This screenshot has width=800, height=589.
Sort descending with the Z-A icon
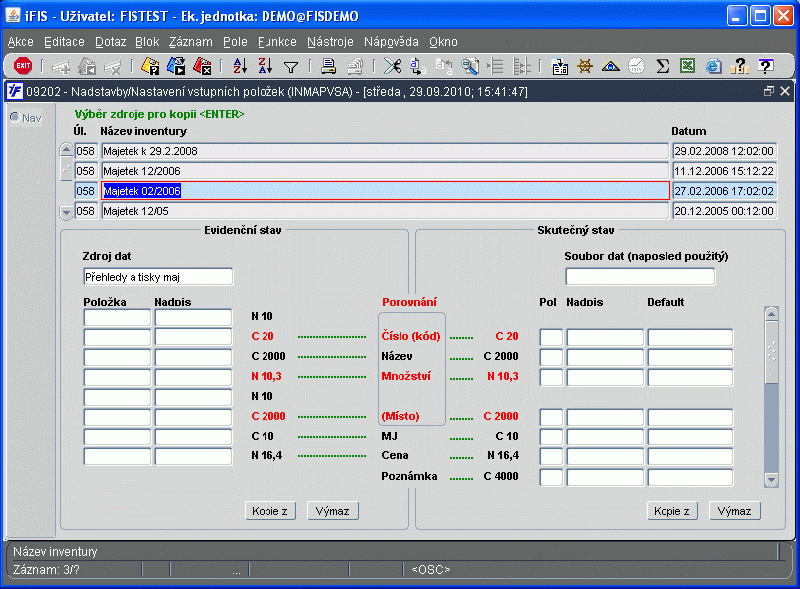pos(265,66)
